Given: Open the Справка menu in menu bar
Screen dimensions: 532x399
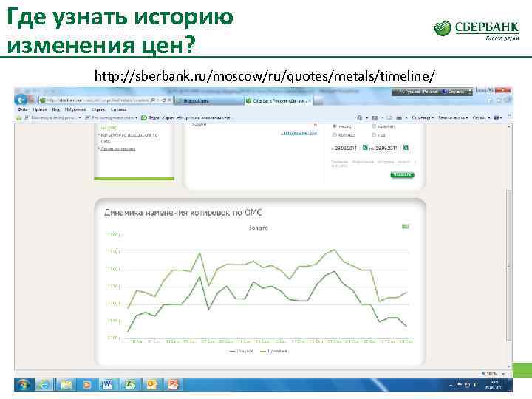Looking at the screenshot, I should 119,109.
